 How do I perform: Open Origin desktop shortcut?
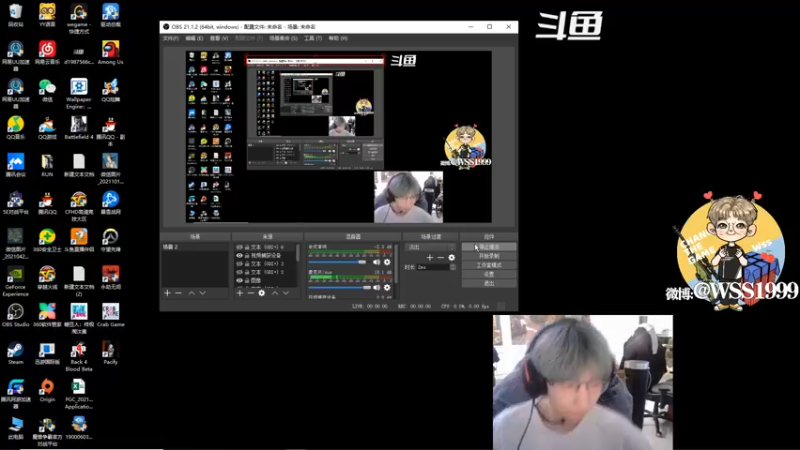[x=47, y=390]
